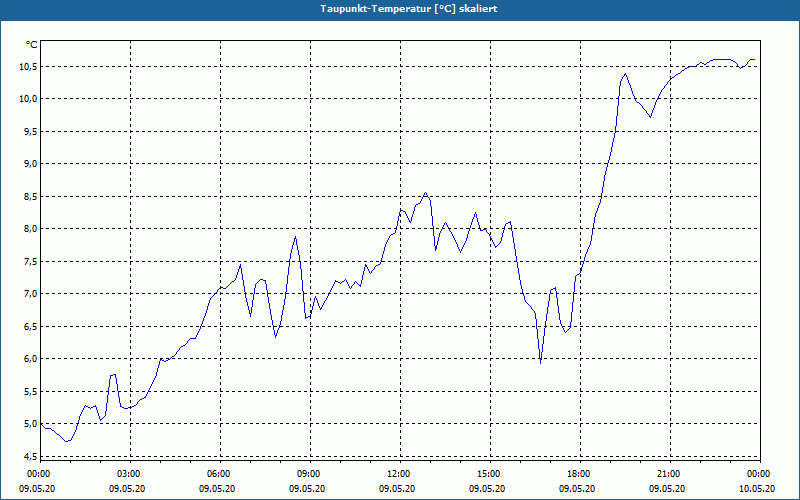The width and height of the screenshot is (800, 500).
Task: Click the 03:00 time label
Action: [x=131, y=474]
